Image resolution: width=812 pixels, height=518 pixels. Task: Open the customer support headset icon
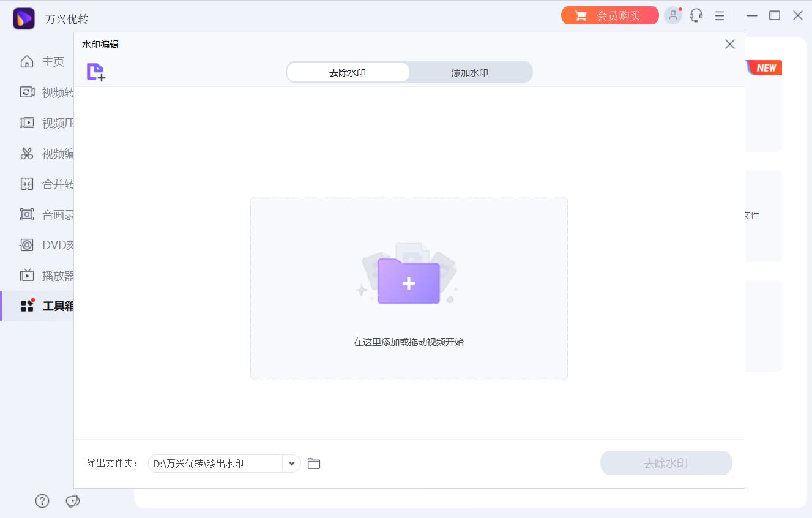[x=696, y=15]
